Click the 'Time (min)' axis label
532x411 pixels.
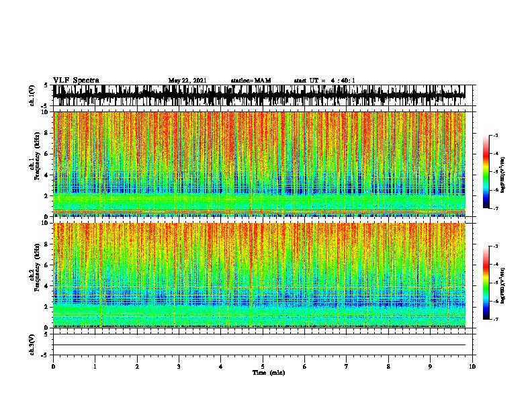tap(269, 373)
